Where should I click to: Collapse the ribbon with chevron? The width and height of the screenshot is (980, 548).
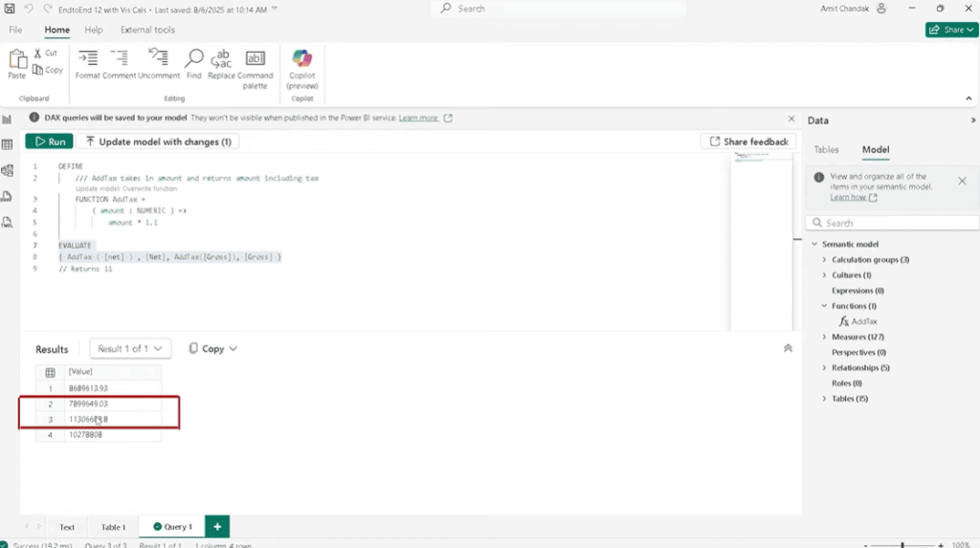coord(969,99)
